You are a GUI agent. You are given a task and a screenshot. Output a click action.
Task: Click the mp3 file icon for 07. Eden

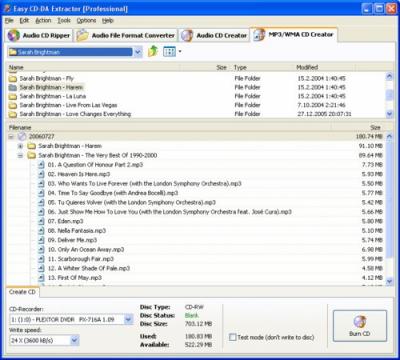[41, 221]
